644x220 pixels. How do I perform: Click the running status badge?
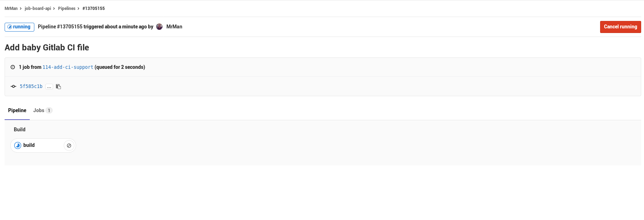(x=19, y=27)
